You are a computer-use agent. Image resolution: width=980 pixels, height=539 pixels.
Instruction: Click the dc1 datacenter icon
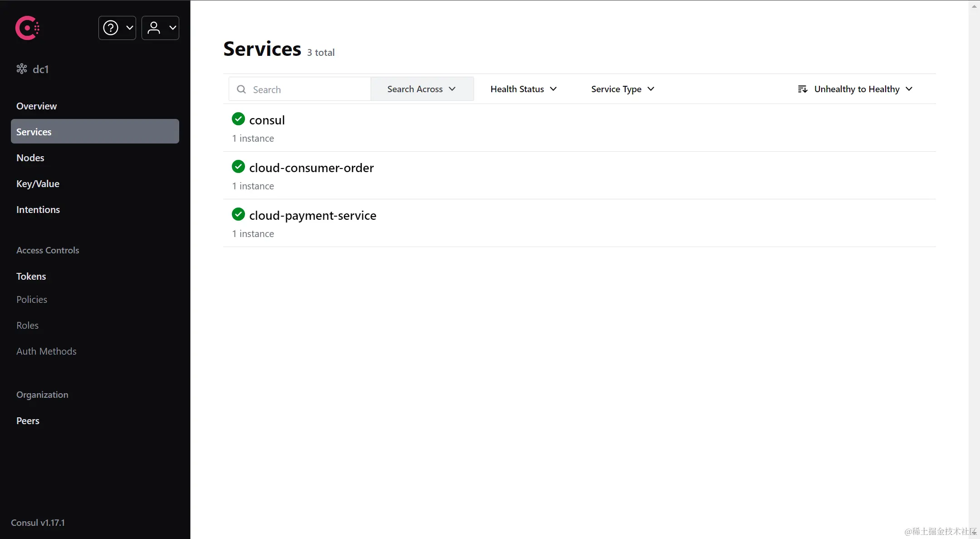pos(21,69)
